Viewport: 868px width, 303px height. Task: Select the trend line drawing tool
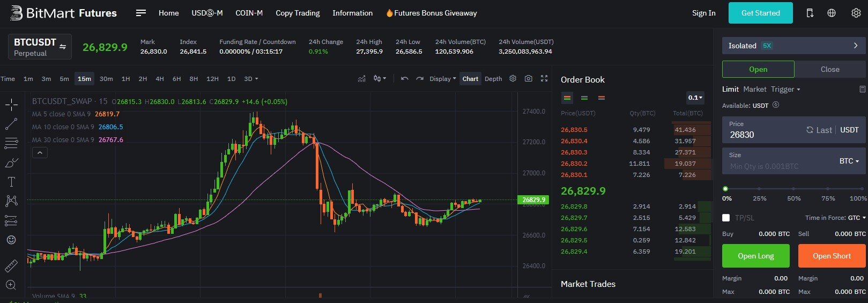pos(11,124)
